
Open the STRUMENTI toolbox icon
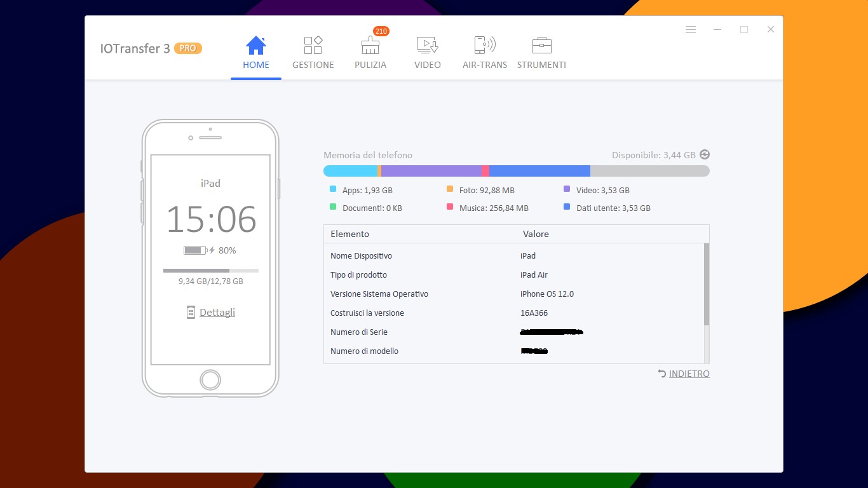point(541,45)
